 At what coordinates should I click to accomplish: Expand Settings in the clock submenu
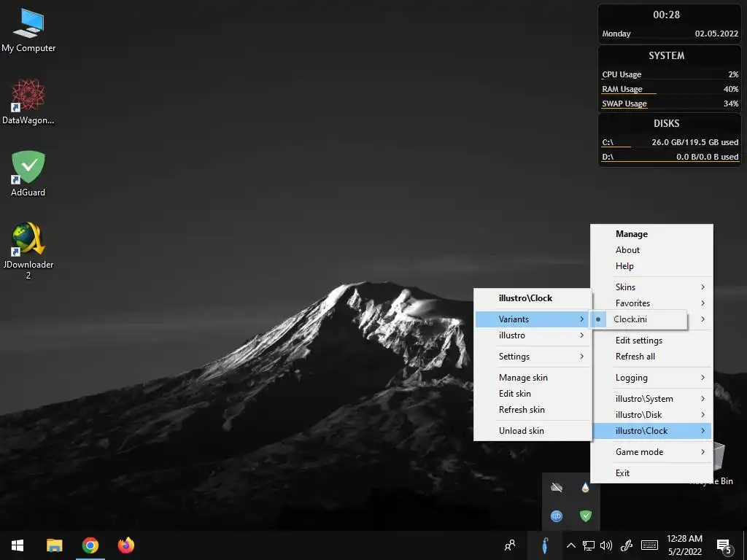(533, 356)
